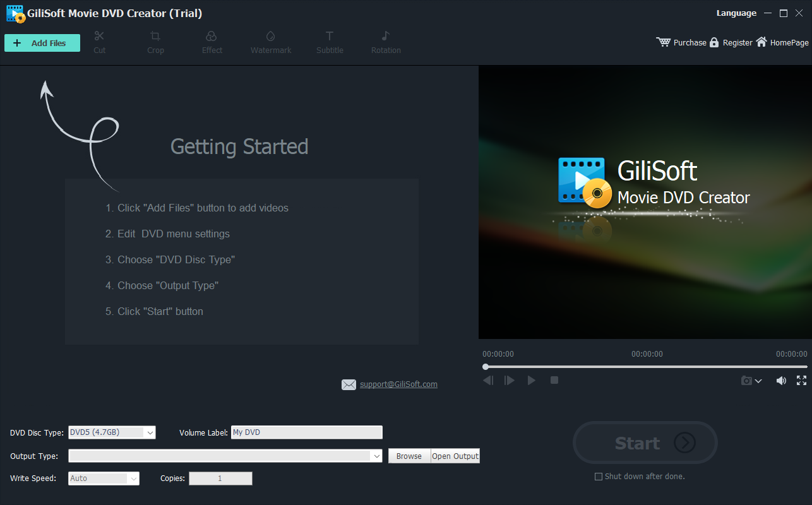Click the Start button

645,443
